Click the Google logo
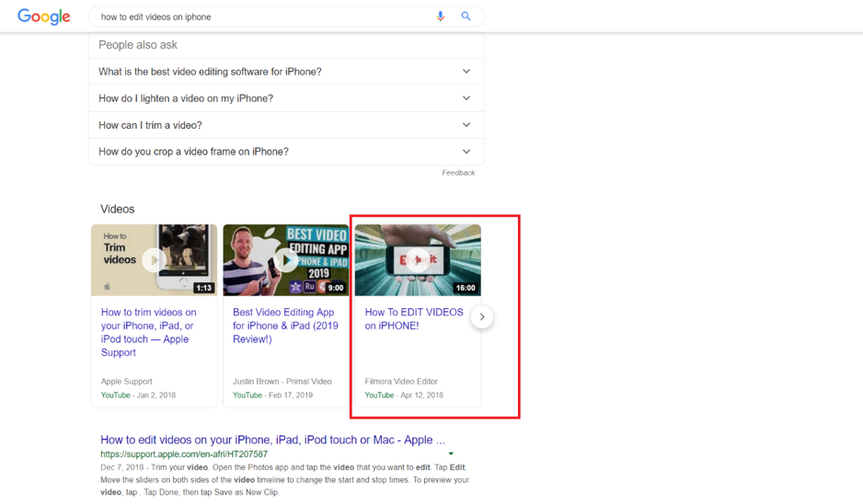Image resolution: width=863 pixels, height=504 pixels. coord(44,17)
